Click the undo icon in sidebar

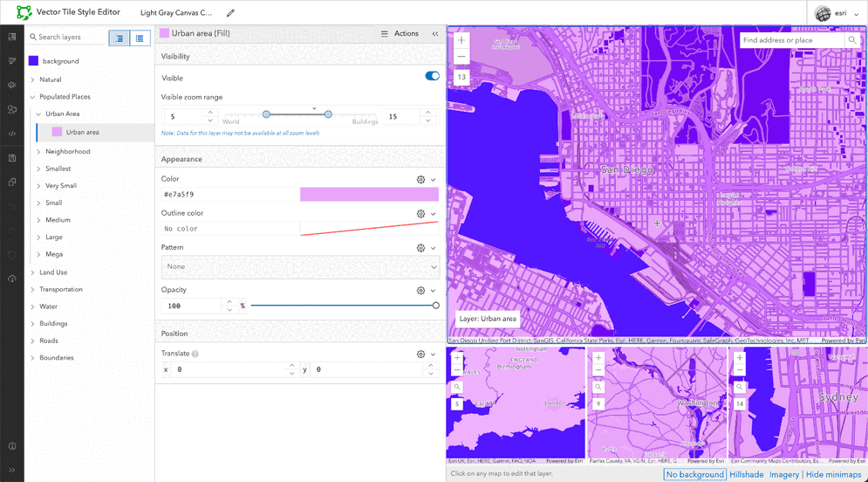(11, 206)
